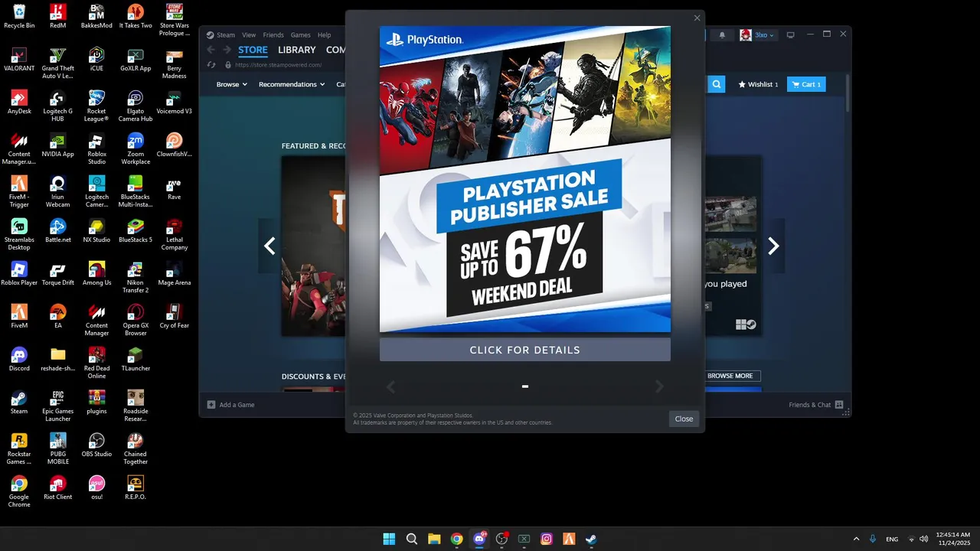Open the Friends menu in Steam

pos(273,35)
